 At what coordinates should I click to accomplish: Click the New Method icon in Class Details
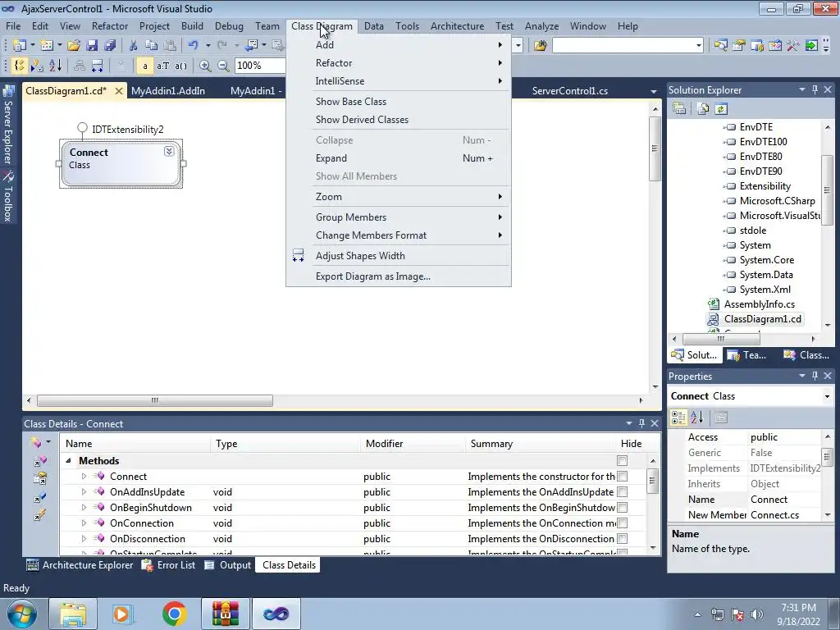click(x=36, y=442)
